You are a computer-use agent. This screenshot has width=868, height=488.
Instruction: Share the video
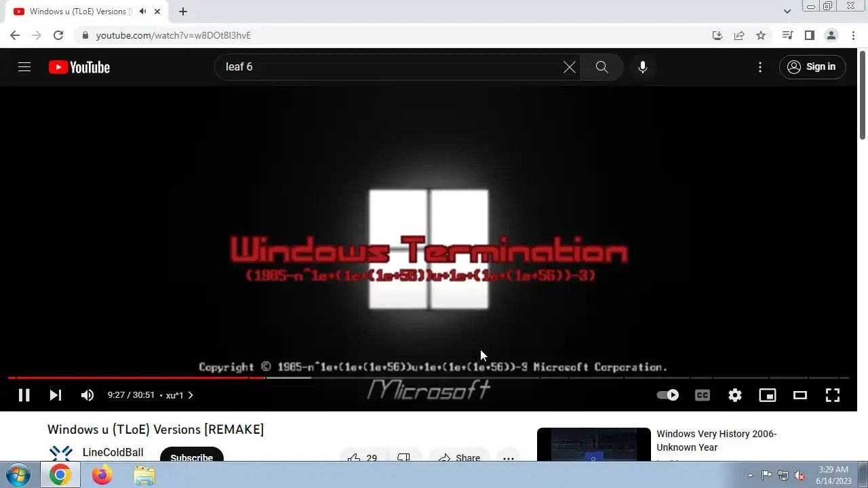459,457
